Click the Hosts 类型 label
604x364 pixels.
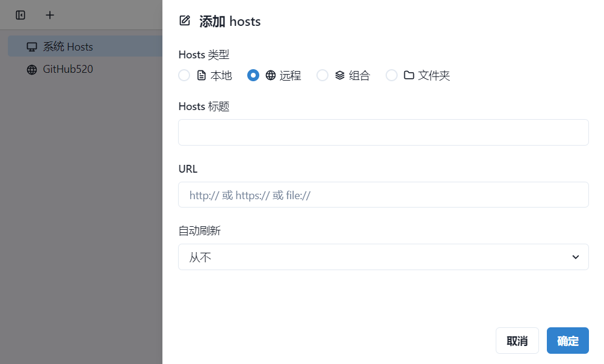(x=204, y=55)
